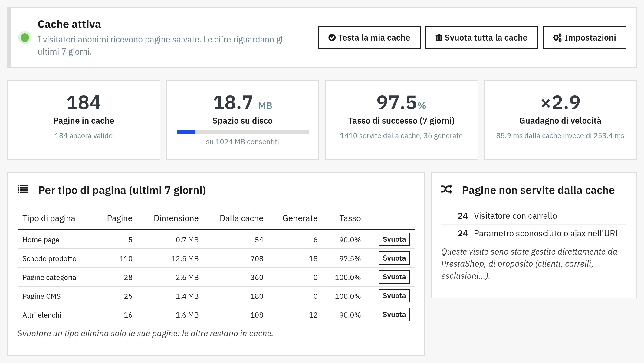
Task: Select the Tasso column header
Action: pyautogui.click(x=350, y=218)
